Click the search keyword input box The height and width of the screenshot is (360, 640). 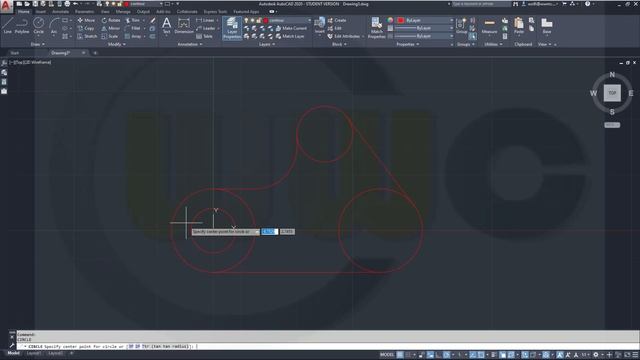(x=481, y=4)
